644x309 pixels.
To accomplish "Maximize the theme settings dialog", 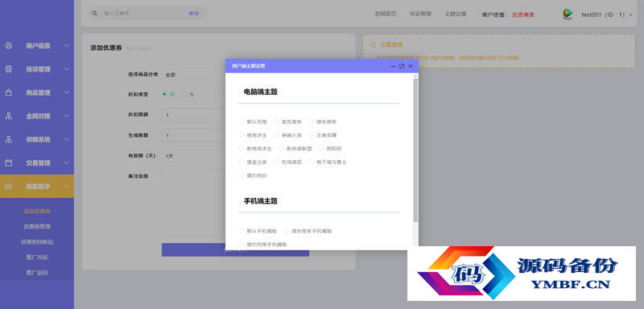I will (x=402, y=66).
